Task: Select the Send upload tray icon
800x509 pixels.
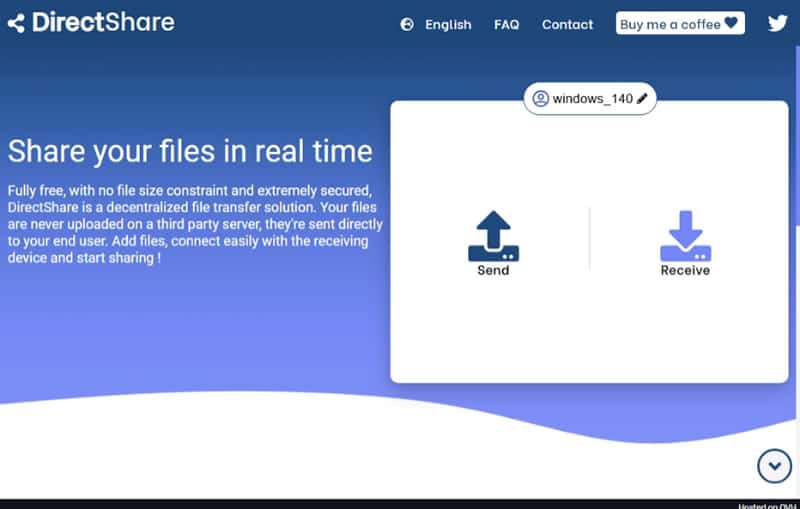Action: pos(493,236)
